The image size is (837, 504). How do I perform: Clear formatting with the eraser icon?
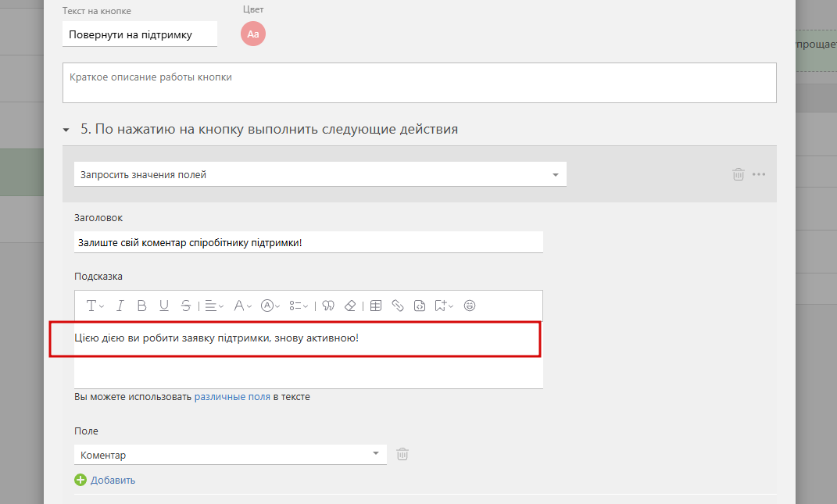click(350, 306)
